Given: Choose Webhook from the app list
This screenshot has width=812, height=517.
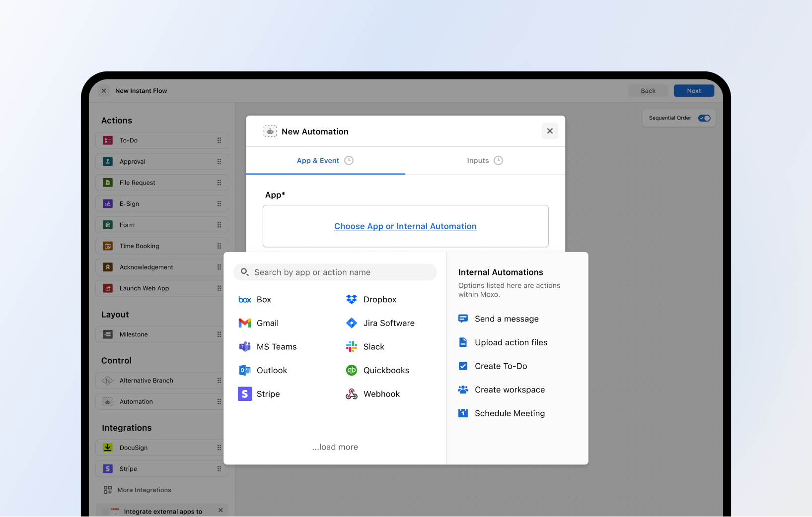Looking at the screenshot, I should point(373,394).
